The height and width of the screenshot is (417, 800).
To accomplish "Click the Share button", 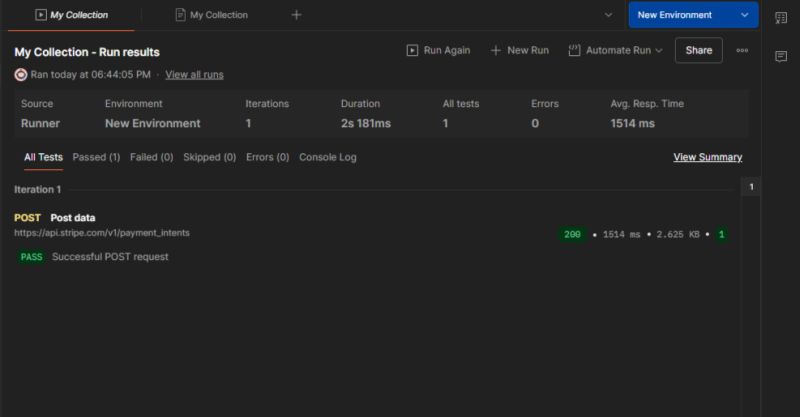I will 698,51.
